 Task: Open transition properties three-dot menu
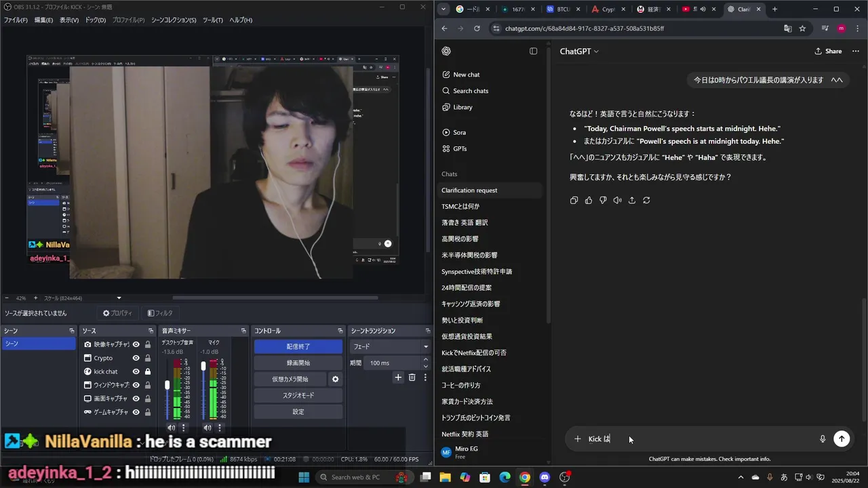click(425, 378)
